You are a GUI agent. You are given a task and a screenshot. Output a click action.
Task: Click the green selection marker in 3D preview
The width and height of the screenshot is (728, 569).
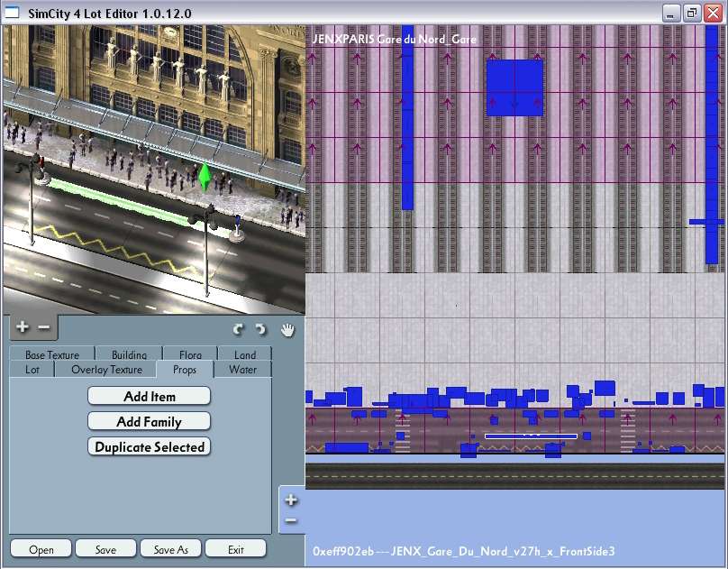point(205,177)
